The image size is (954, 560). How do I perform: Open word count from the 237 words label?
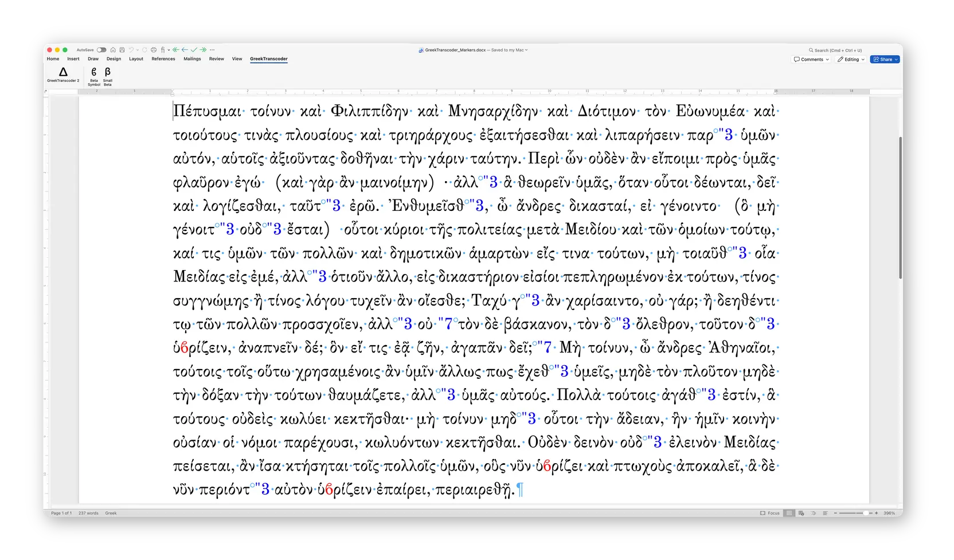point(88,513)
